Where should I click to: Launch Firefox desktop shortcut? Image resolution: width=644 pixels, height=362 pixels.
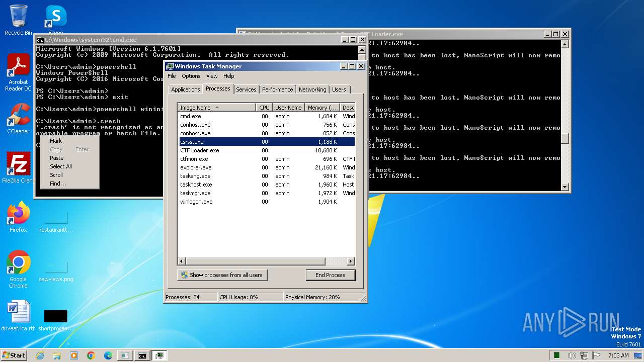click(18, 217)
